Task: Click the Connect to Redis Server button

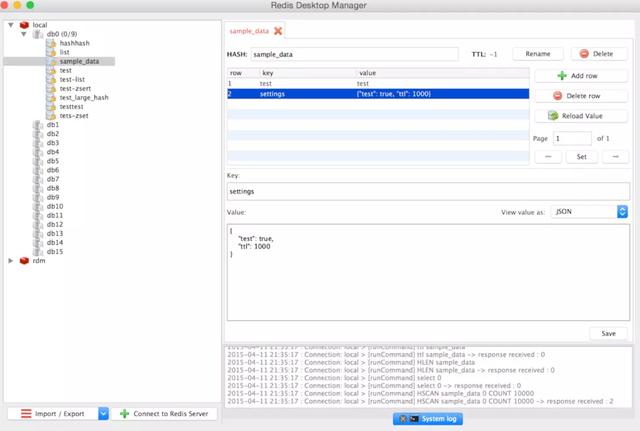Action: pyautogui.click(x=164, y=413)
